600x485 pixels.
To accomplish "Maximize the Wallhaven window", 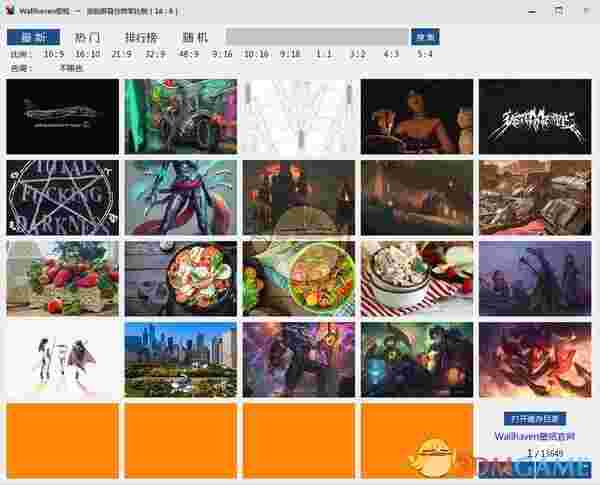I will click(558, 11).
